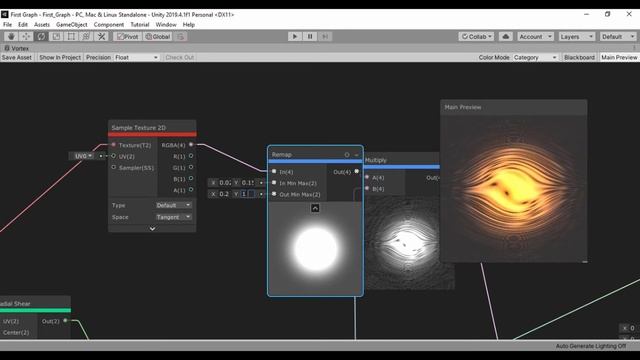
Task: Select the Scale tool
Action: tap(56, 36)
